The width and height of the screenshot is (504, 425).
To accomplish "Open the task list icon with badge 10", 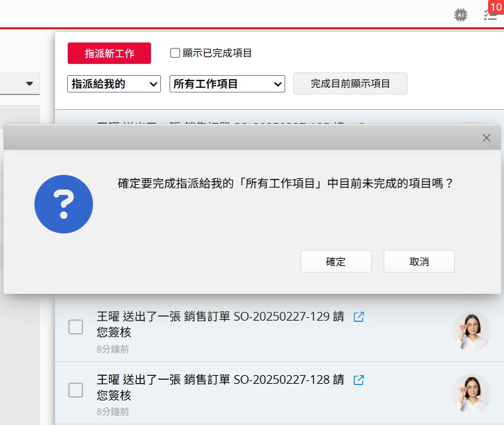I will pyautogui.click(x=491, y=15).
